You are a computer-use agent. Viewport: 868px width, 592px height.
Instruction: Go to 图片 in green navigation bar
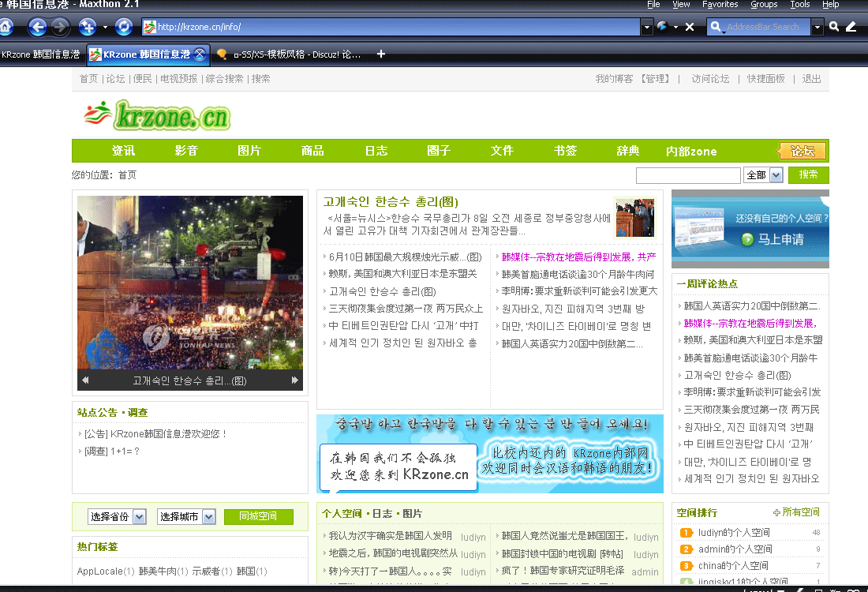point(249,151)
